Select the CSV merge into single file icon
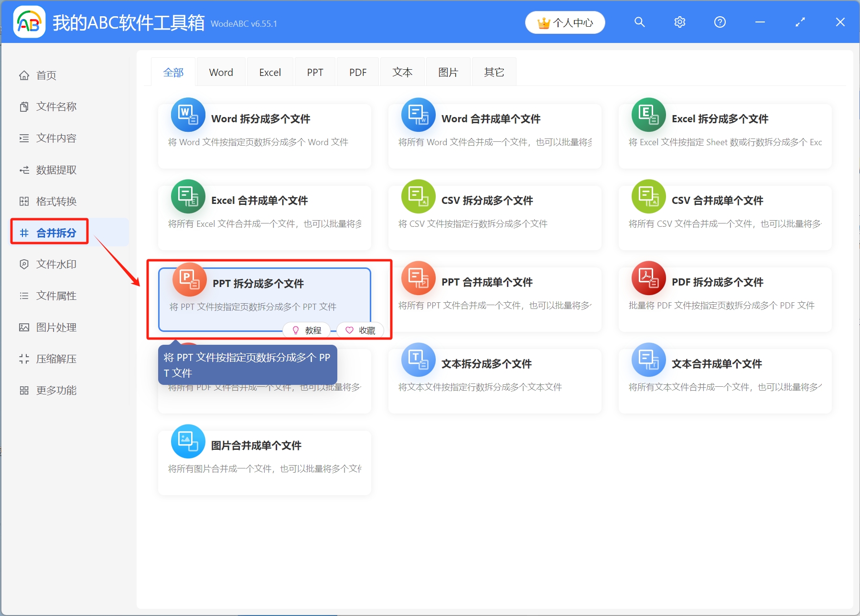The height and width of the screenshot is (616, 860). pyautogui.click(x=649, y=197)
